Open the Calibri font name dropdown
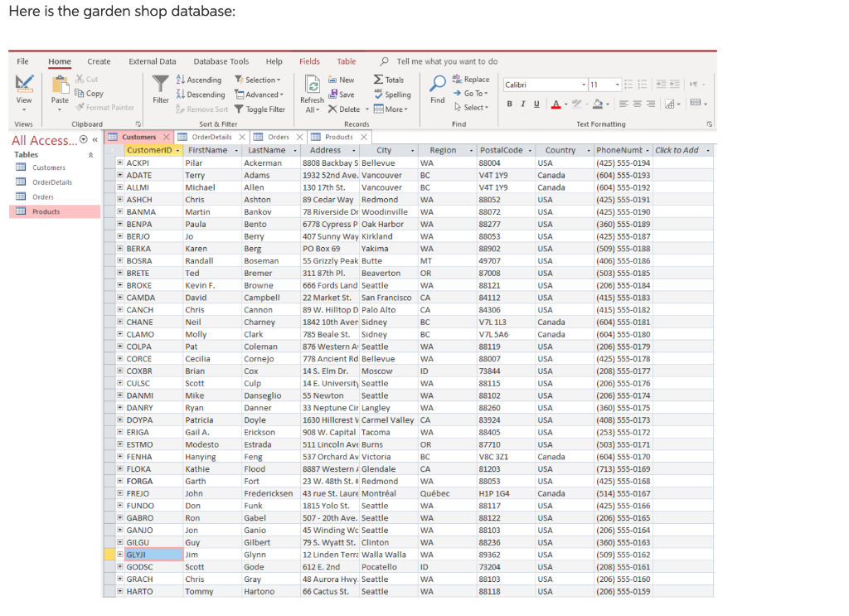849x616 pixels. pyautogui.click(x=584, y=85)
